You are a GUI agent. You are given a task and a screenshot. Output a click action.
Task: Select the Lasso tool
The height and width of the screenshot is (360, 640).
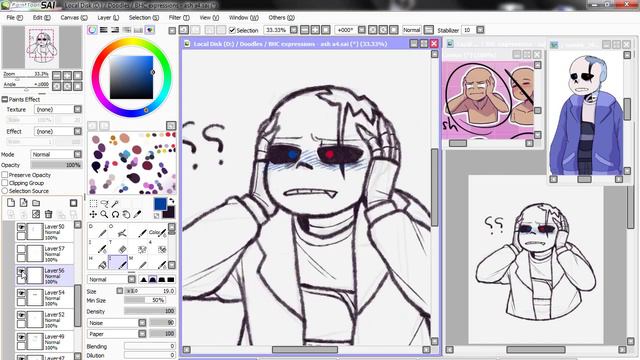point(104,203)
